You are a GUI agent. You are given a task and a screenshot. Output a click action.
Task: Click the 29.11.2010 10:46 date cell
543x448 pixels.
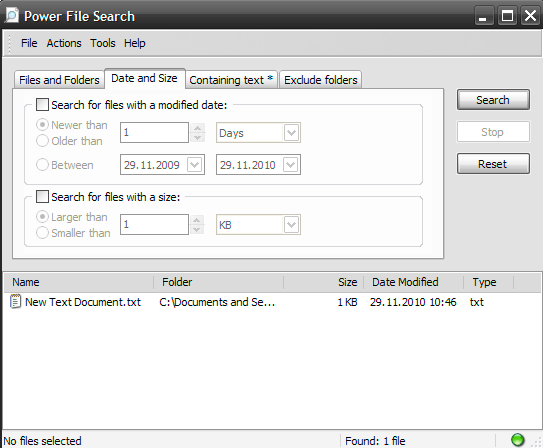413,302
